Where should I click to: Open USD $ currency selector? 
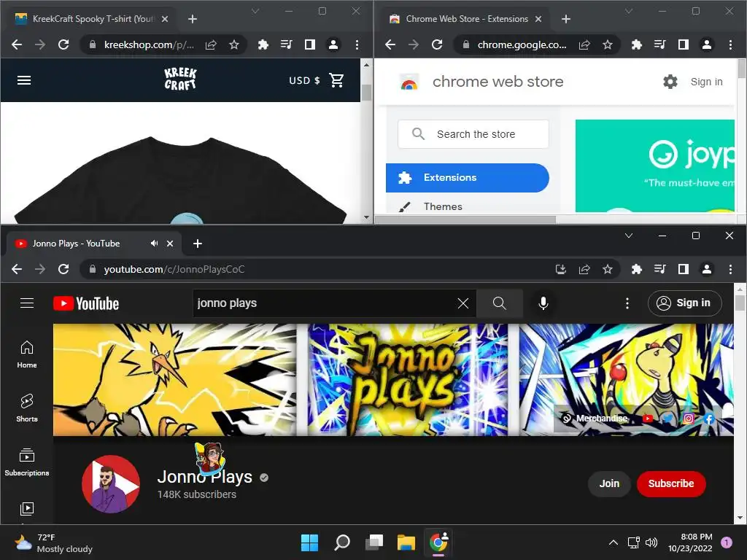pyautogui.click(x=304, y=80)
